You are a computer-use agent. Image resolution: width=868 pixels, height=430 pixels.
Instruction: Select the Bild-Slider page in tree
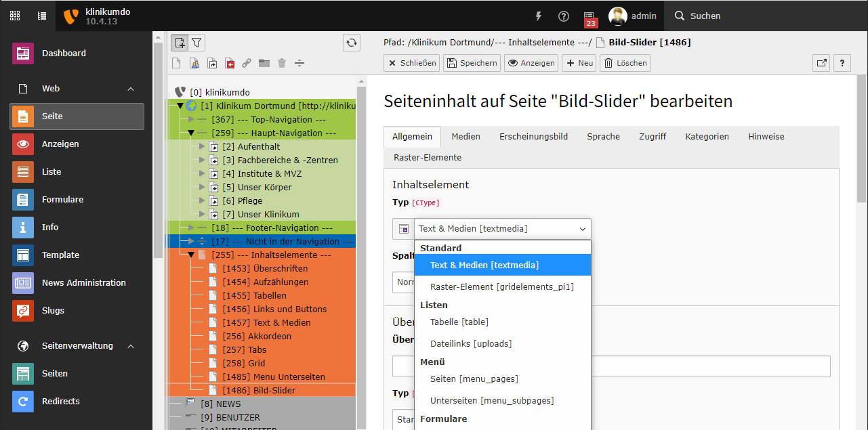(x=259, y=390)
